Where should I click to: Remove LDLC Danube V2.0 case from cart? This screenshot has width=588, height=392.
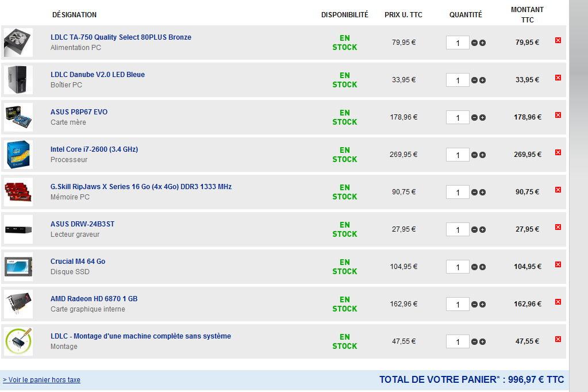[558, 78]
